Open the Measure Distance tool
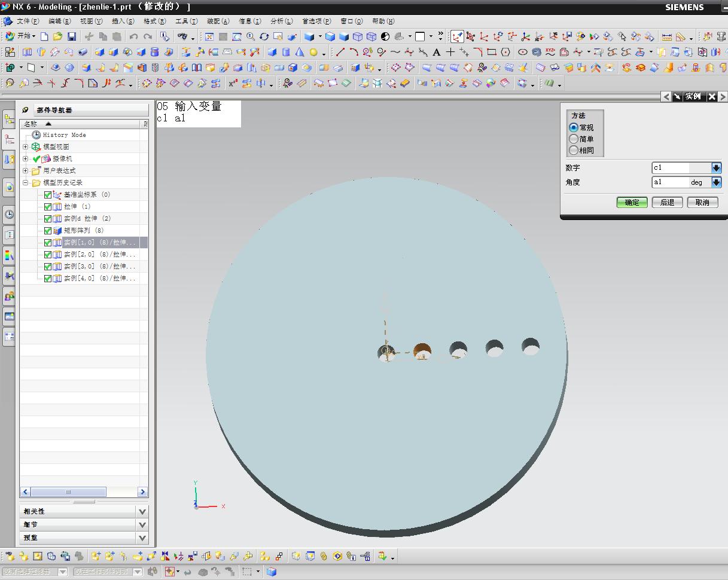This screenshot has height=580, width=728. (667, 36)
